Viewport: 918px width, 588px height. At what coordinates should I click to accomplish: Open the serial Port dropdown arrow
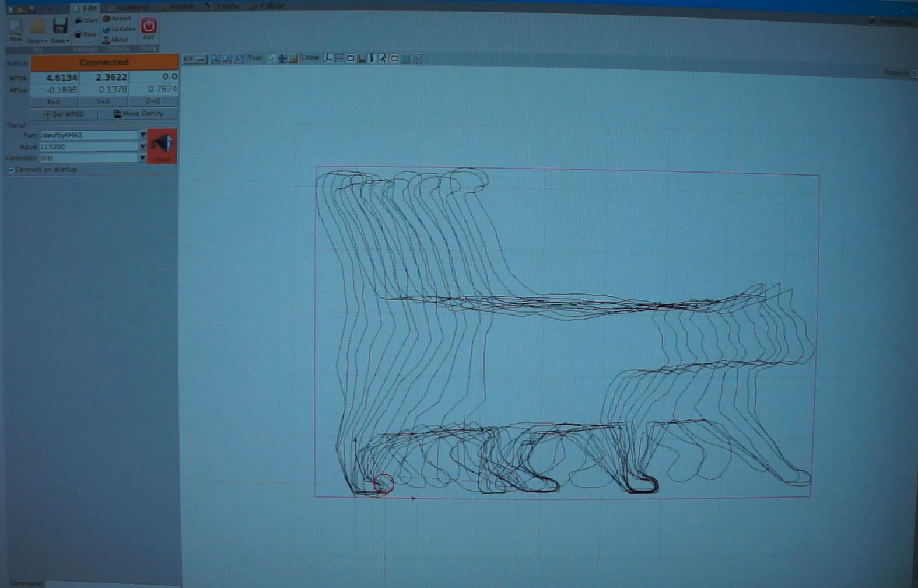[142, 135]
